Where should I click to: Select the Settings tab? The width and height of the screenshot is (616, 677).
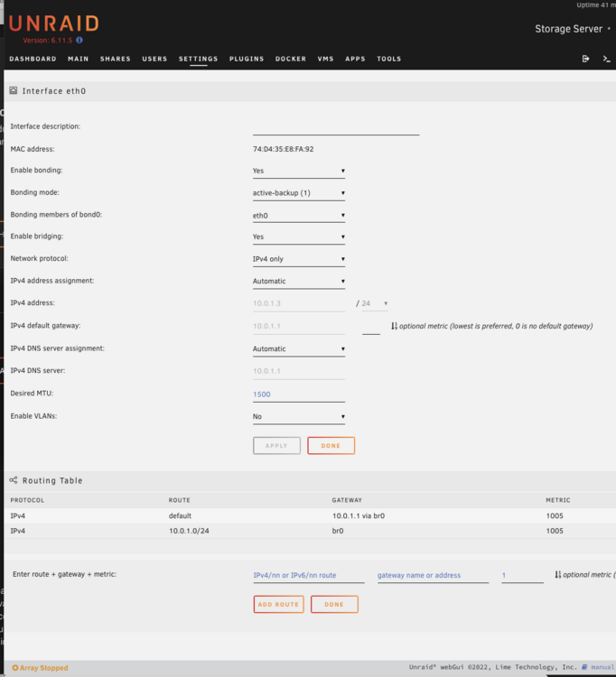tap(199, 59)
